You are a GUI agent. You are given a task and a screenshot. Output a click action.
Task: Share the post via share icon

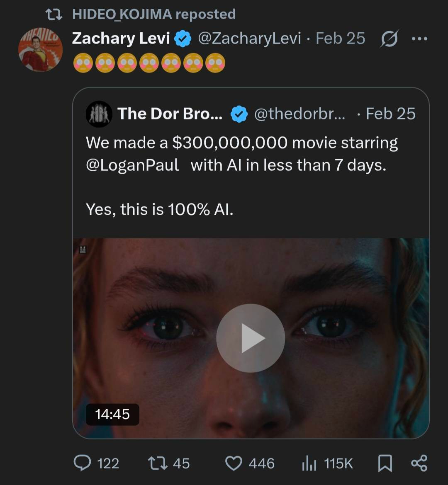(419, 463)
